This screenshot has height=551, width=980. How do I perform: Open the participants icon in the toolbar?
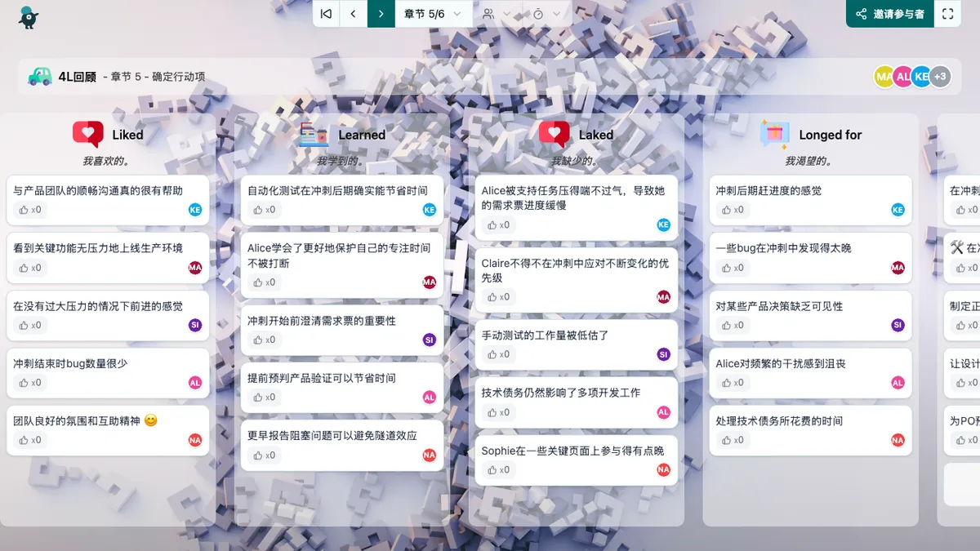pyautogui.click(x=488, y=14)
